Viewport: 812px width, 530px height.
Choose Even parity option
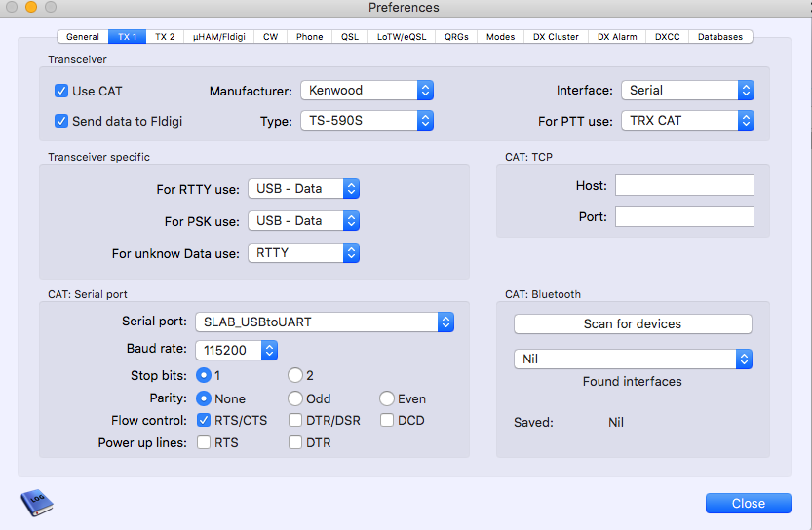[387, 398]
